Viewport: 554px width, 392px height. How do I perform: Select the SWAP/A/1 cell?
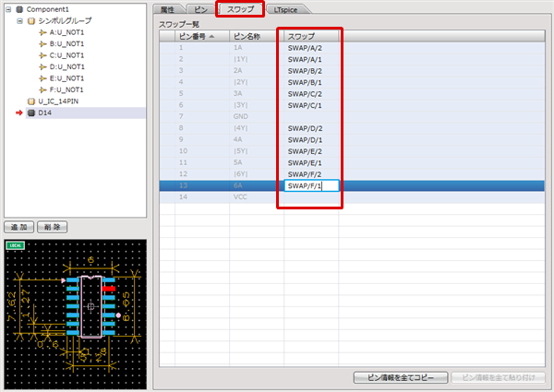click(x=311, y=60)
